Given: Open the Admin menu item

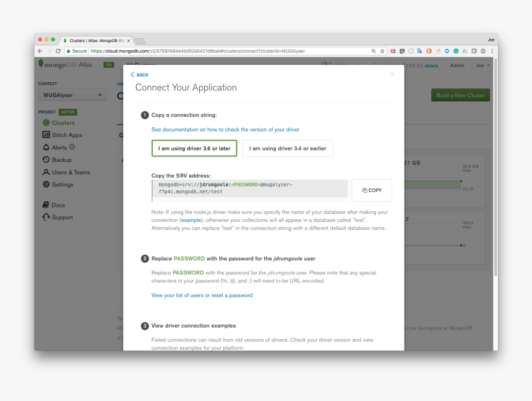Looking at the screenshot, I should 457,65.
